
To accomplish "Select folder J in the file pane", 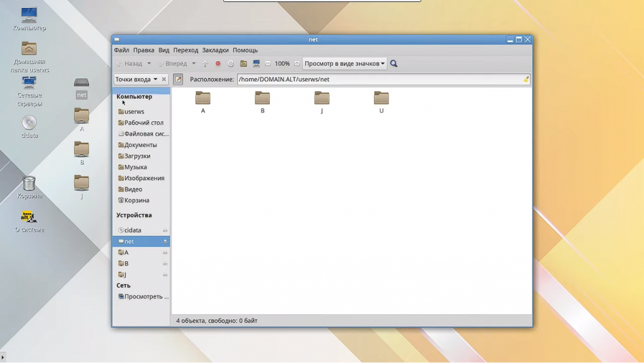I will pos(322,103).
